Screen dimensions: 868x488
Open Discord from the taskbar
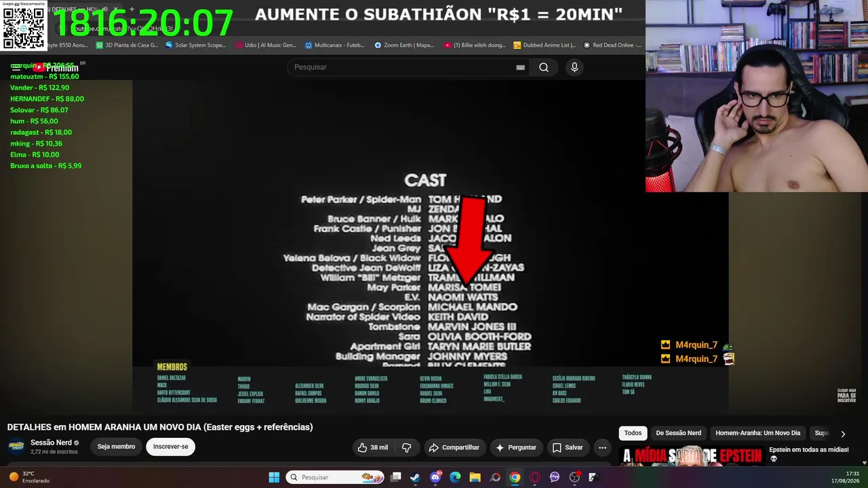(435, 477)
